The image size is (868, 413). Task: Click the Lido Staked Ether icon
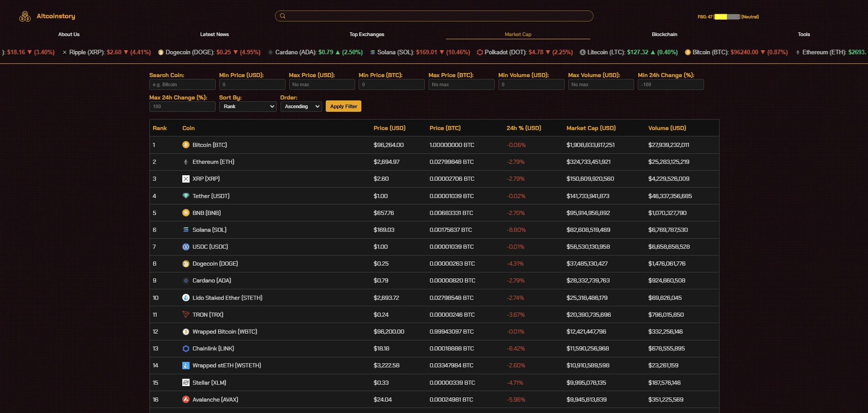coord(186,298)
